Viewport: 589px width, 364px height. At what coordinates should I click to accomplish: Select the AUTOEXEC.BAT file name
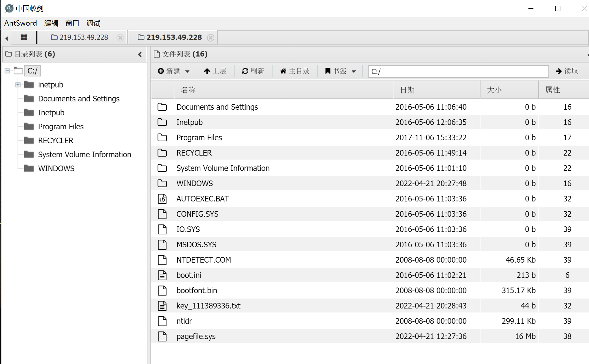click(x=203, y=199)
